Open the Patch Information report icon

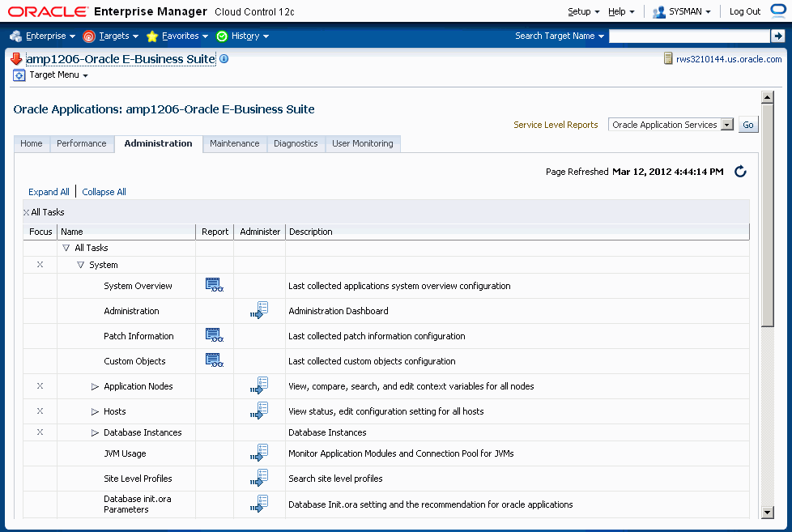[x=214, y=335]
